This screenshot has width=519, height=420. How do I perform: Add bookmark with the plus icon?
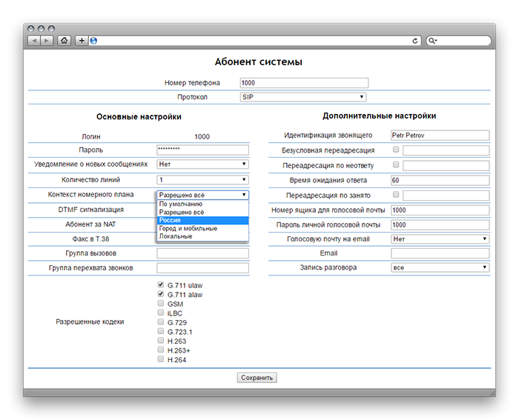click(82, 41)
